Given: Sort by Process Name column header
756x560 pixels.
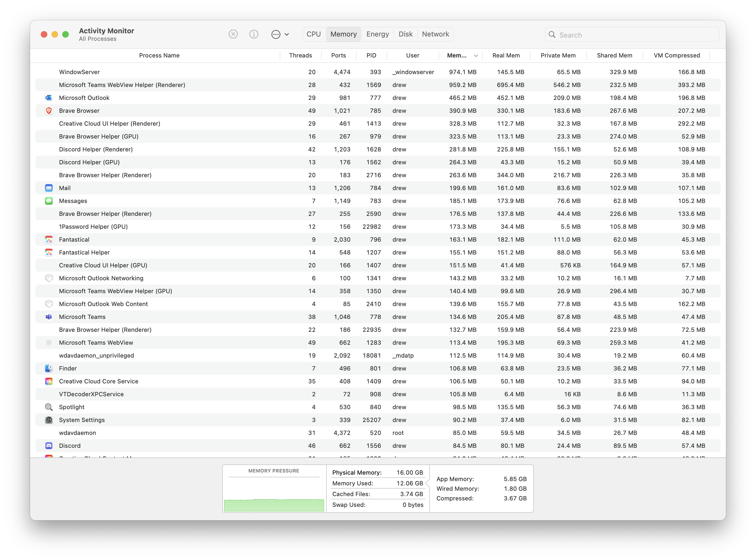Looking at the screenshot, I should pyautogui.click(x=159, y=55).
